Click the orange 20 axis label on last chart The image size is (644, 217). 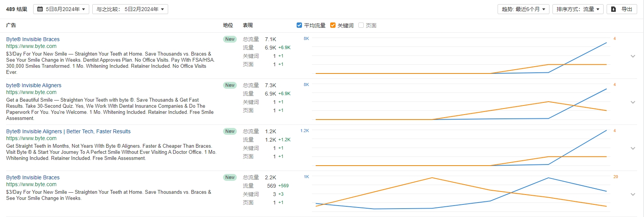pos(615,177)
